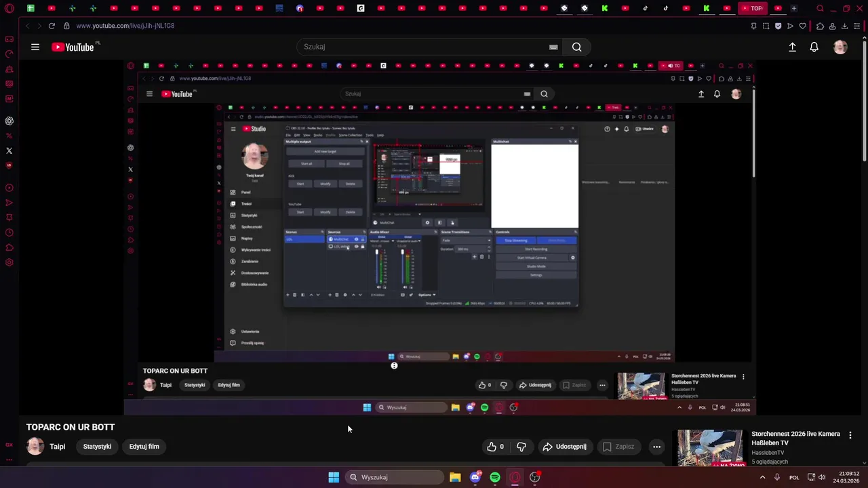Open the Opera GX main menu

click(x=9, y=9)
